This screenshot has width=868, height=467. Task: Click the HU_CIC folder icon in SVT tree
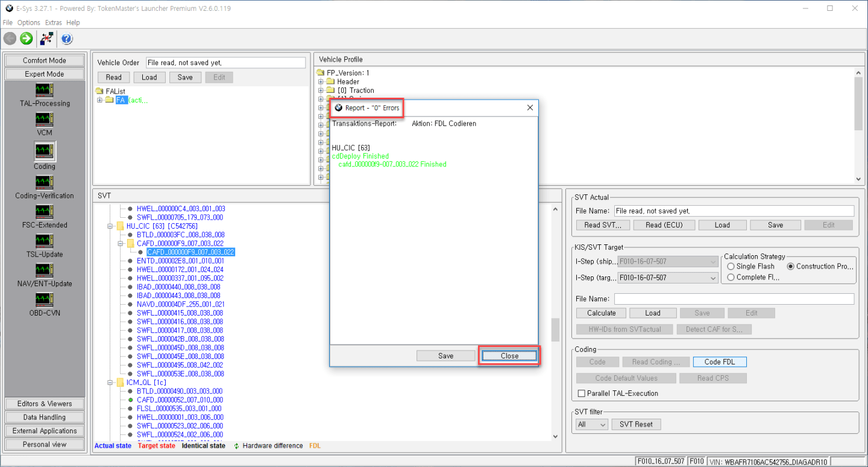tap(120, 226)
